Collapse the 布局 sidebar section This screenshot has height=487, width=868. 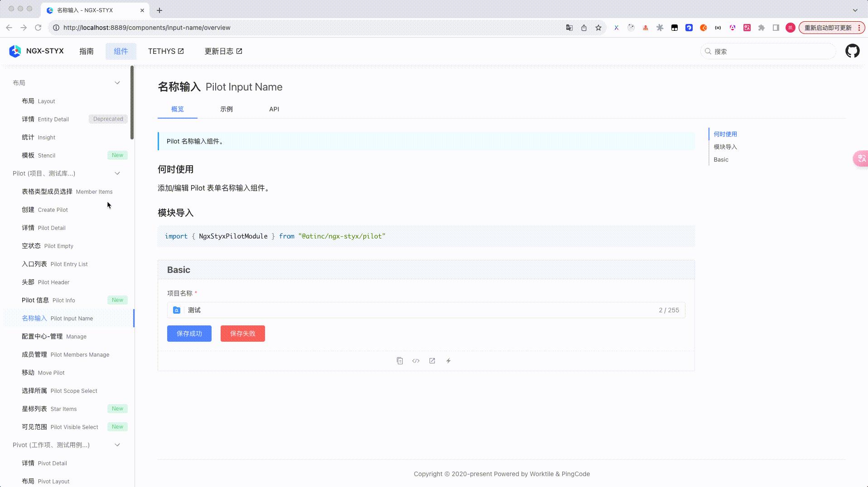[117, 83]
